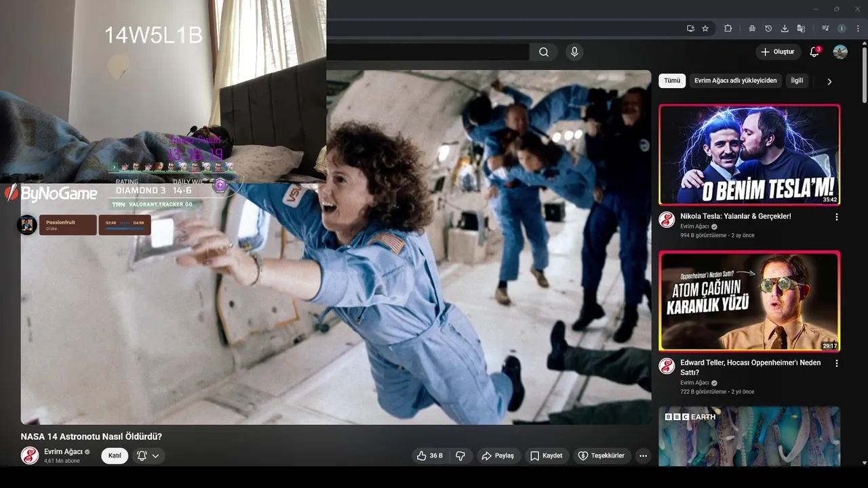The height and width of the screenshot is (488, 868).
Task: Open Chrome downloads tray icon
Action: click(785, 28)
